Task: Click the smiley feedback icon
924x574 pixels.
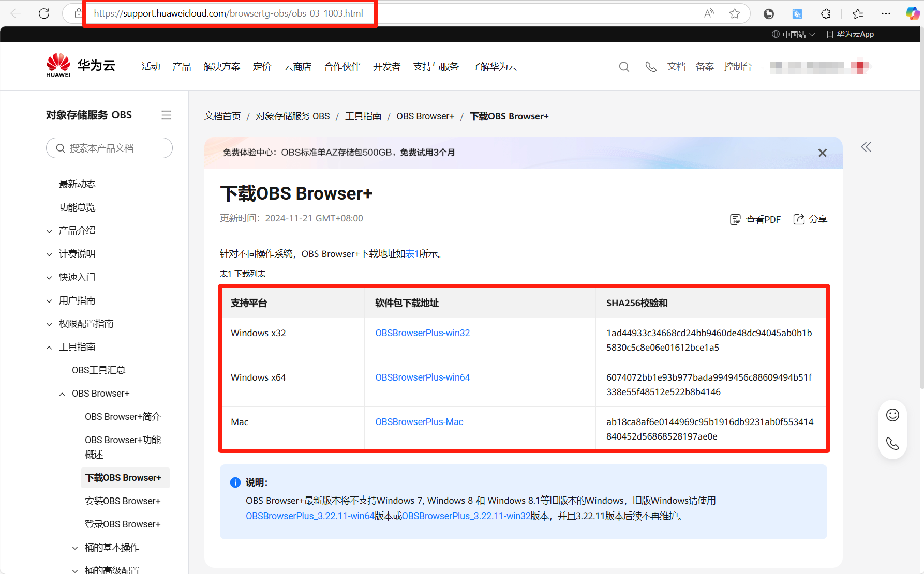Action: coord(892,415)
